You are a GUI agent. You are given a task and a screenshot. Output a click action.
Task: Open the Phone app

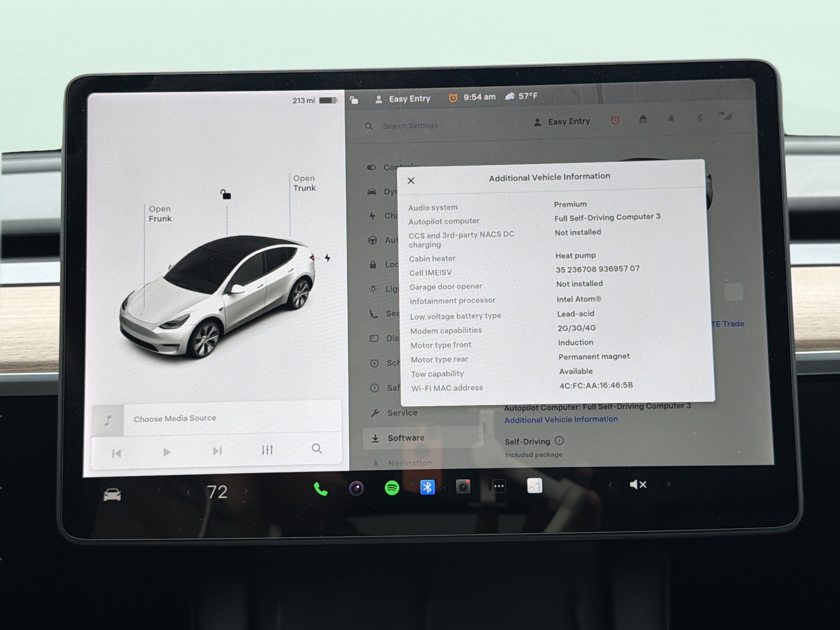(321, 489)
